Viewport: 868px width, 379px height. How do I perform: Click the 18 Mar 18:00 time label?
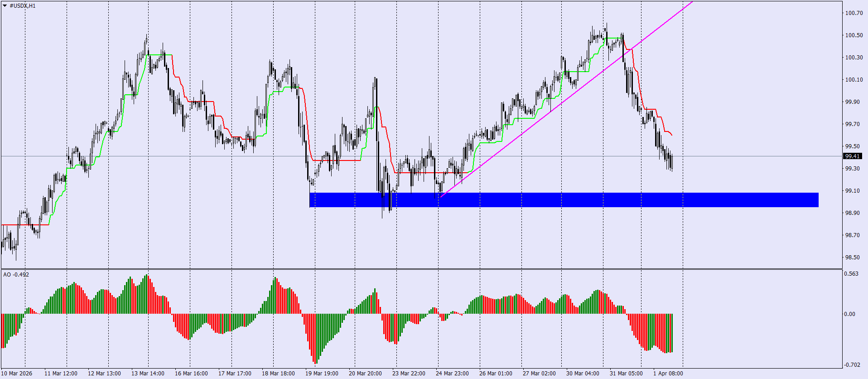pos(278,374)
